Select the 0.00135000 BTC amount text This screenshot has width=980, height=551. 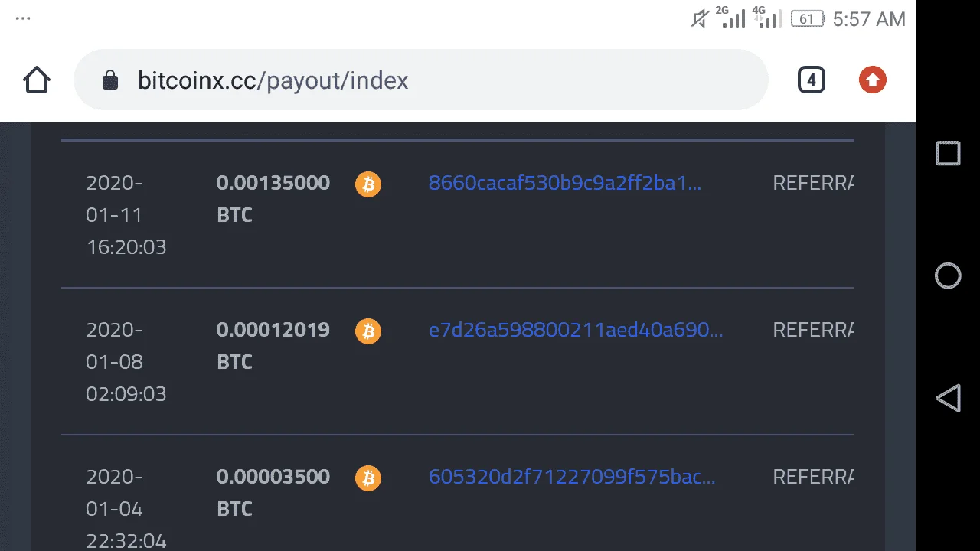pyautogui.click(x=273, y=199)
